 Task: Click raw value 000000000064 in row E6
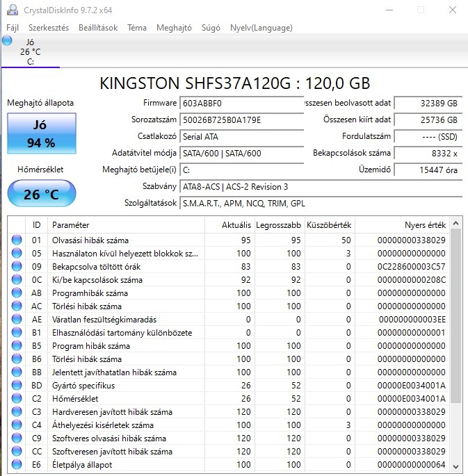tap(412, 464)
